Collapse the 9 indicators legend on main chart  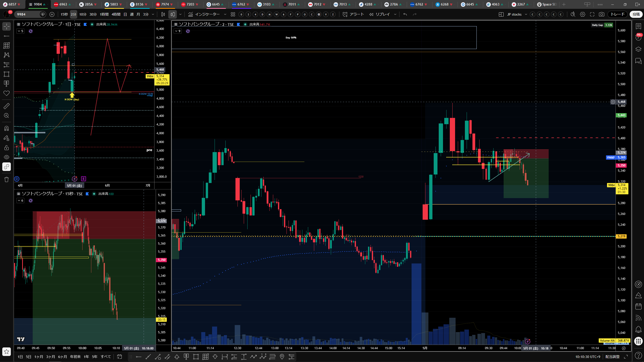tap(178, 31)
